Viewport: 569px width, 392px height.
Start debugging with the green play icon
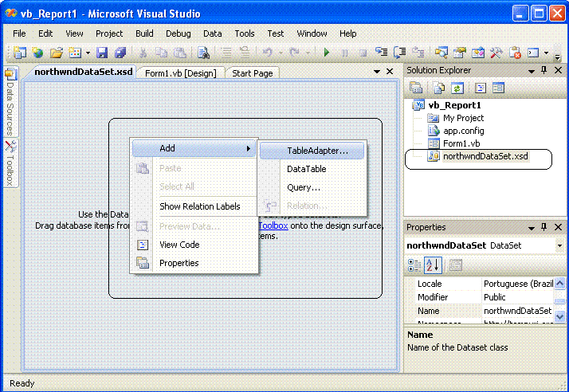pos(327,53)
